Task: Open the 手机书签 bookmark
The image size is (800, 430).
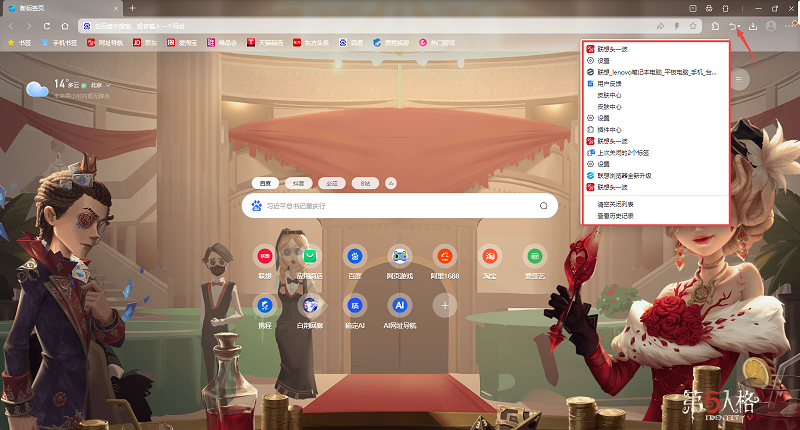Action: (x=59, y=43)
